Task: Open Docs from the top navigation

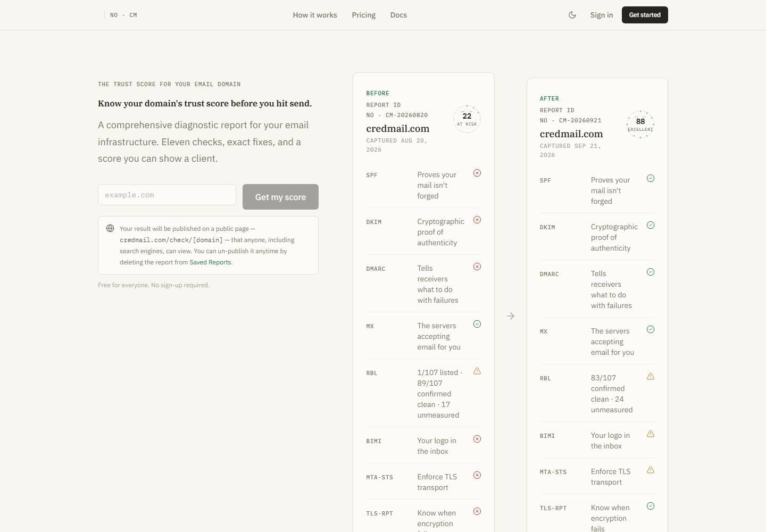Action: [398, 15]
